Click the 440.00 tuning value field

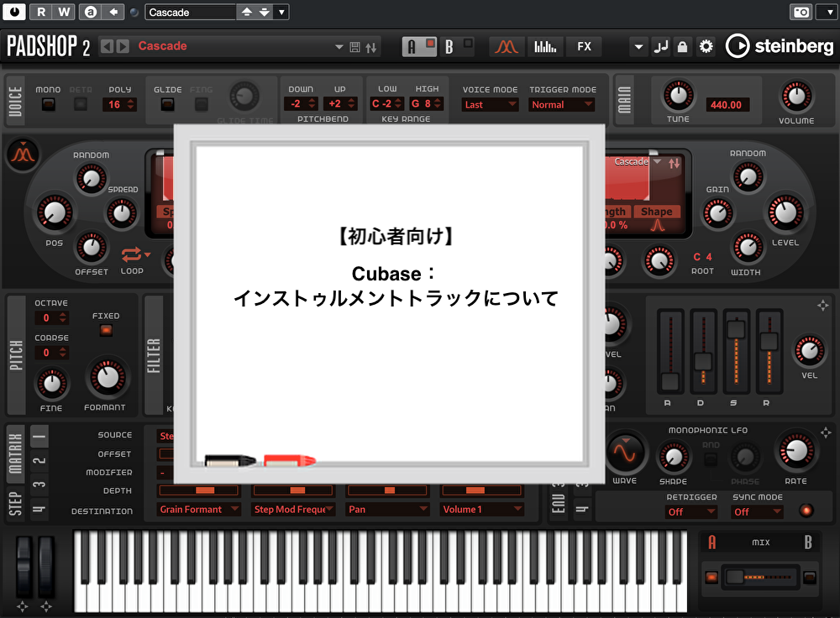tap(727, 105)
